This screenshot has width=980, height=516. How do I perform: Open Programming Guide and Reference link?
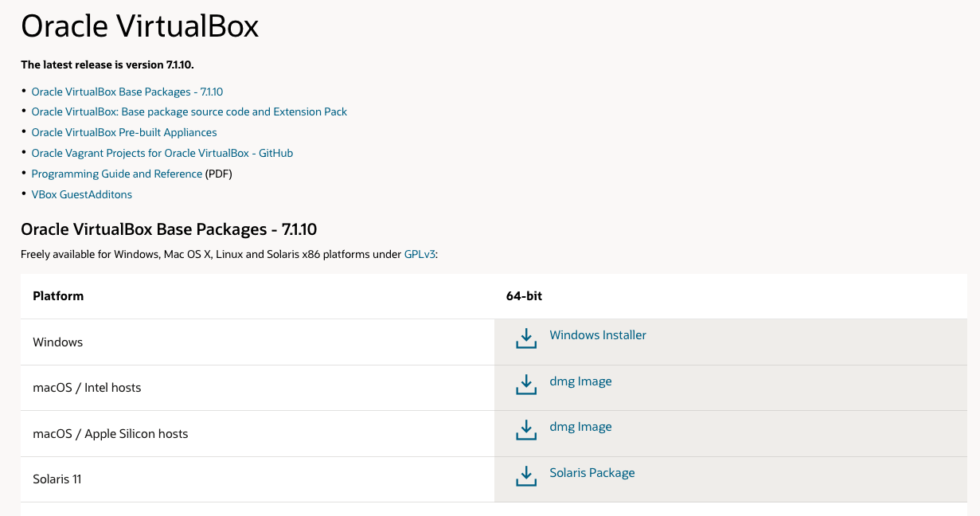pos(117,174)
